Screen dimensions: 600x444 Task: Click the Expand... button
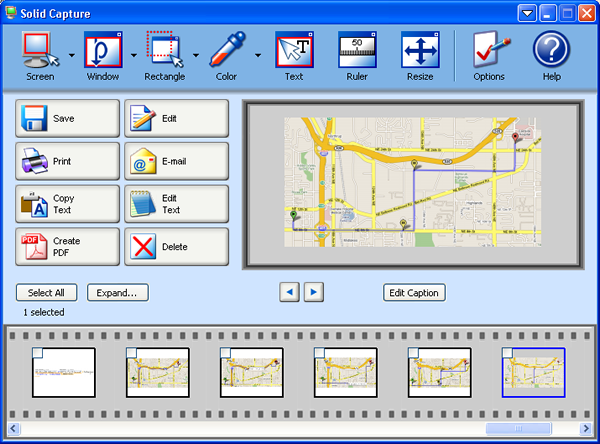pos(117,293)
